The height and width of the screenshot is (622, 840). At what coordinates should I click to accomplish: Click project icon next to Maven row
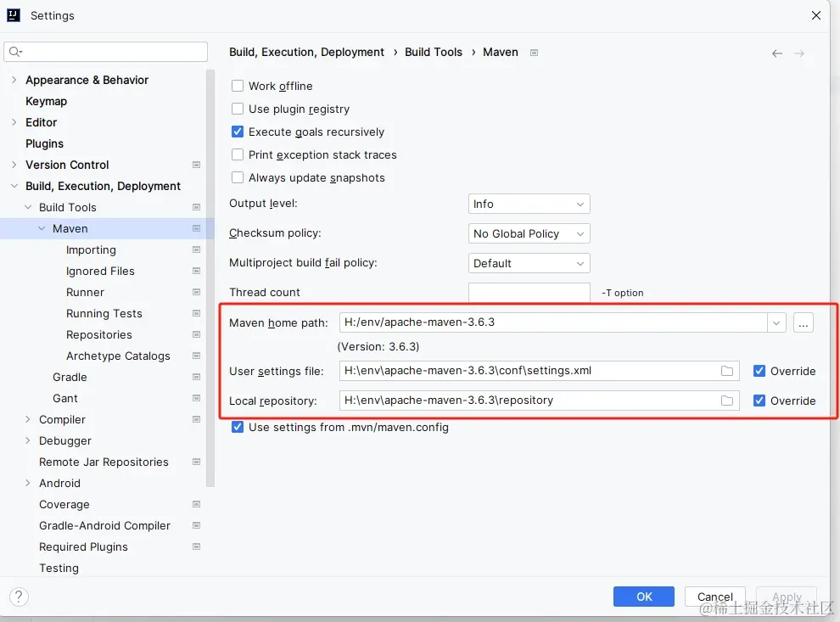tap(196, 229)
